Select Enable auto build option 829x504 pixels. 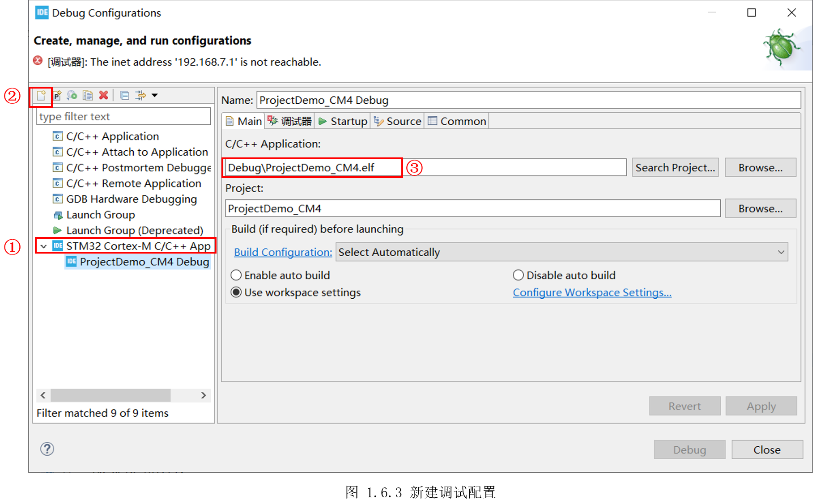click(236, 275)
